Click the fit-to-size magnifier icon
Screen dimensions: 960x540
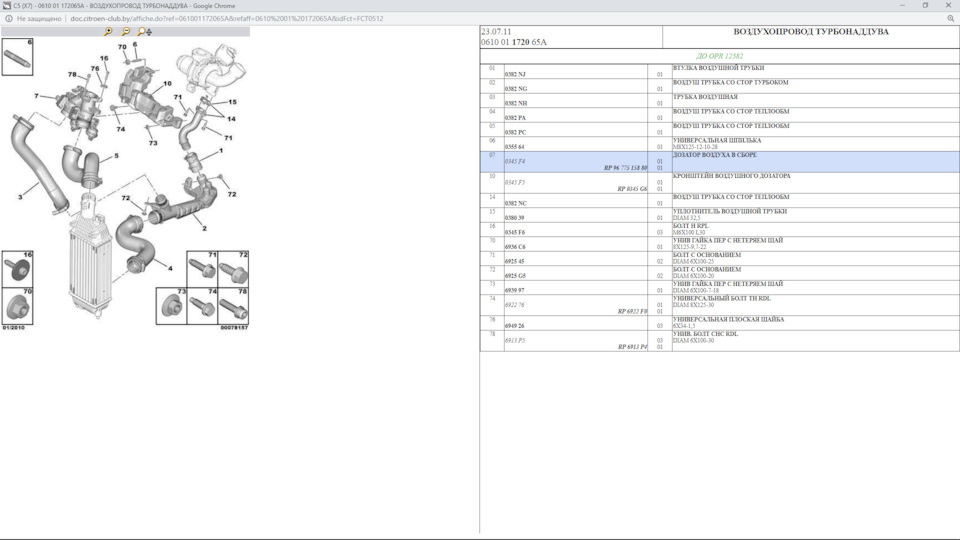coord(144,31)
